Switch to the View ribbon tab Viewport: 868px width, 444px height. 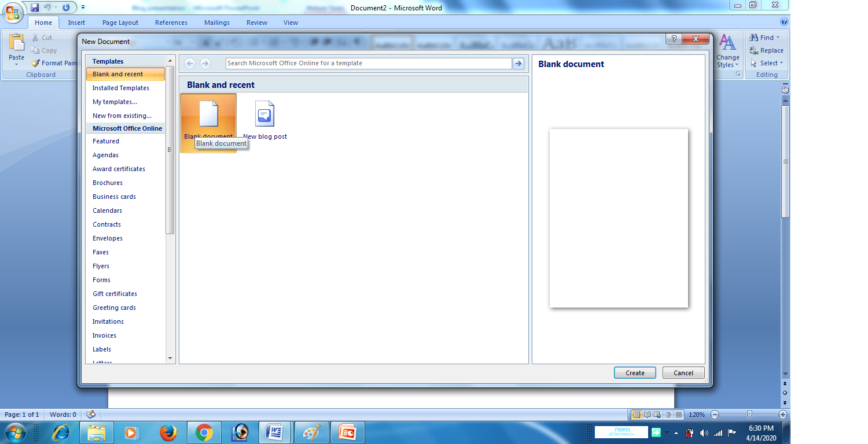pyautogui.click(x=291, y=23)
